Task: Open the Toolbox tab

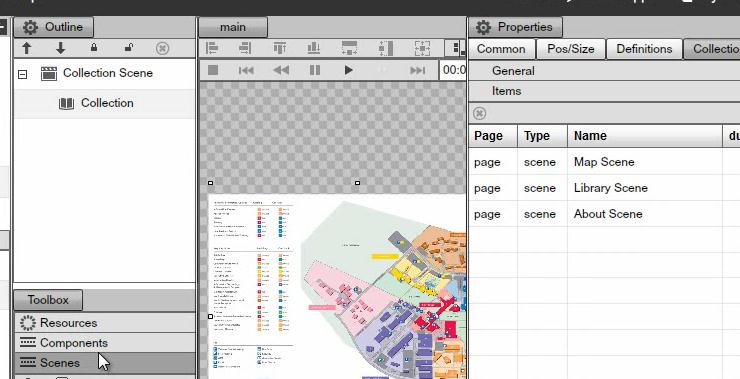Action: [x=48, y=300]
